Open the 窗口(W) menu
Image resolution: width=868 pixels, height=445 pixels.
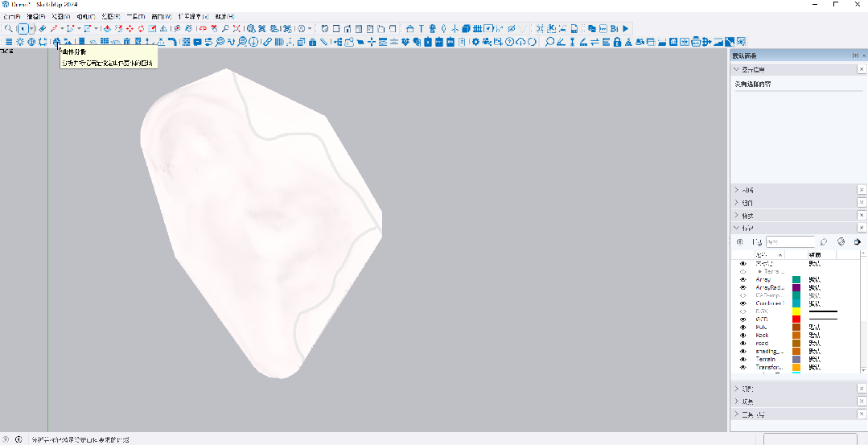point(161,16)
